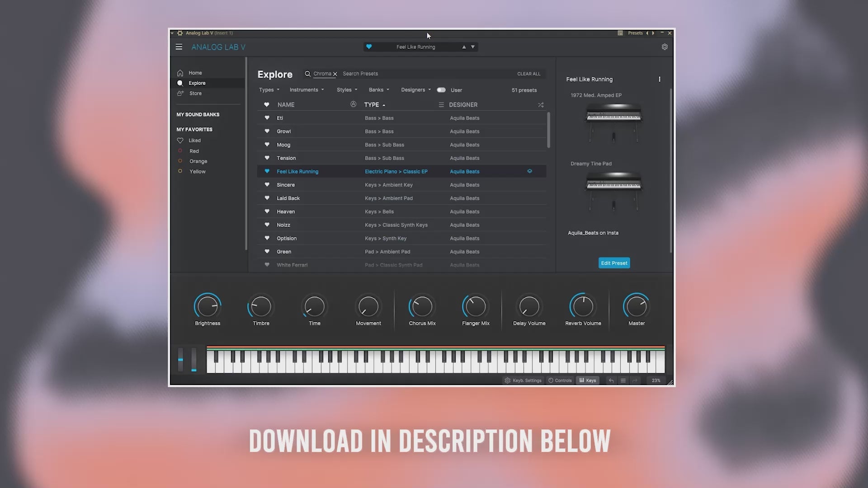Expand the Types filter dropdown
Image resolution: width=868 pixels, height=488 pixels.
pyautogui.click(x=269, y=90)
